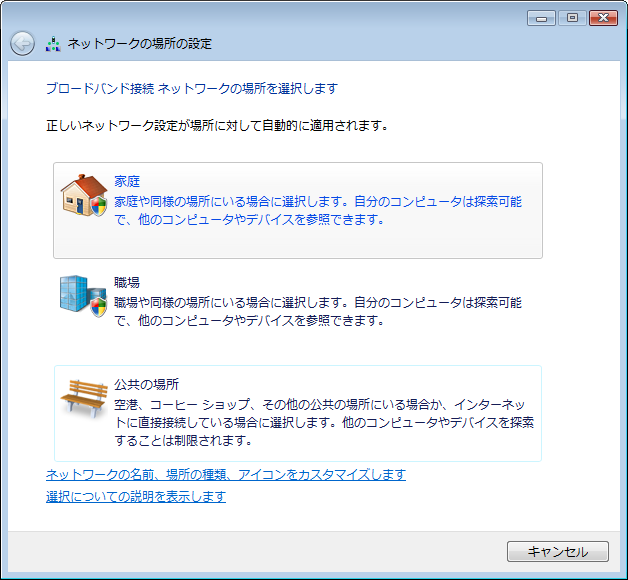Close the window
628x580 pixels.
coord(603,18)
